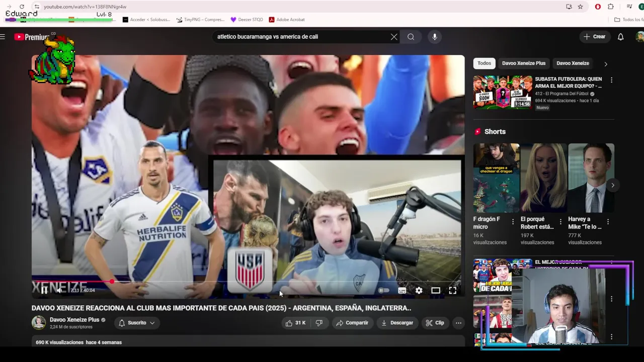Open the channel avatar of Davoo Xeneize Plus
644x362 pixels.
click(x=39, y=323)
